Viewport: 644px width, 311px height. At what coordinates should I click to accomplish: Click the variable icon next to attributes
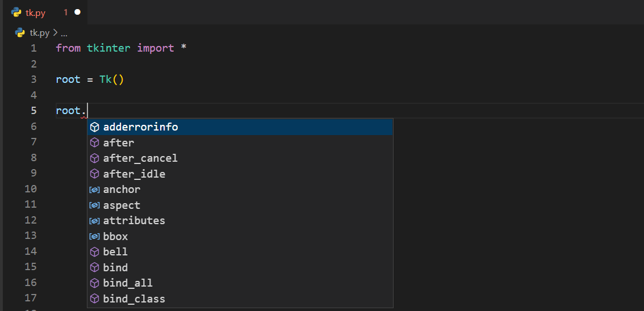pyautogui.click(x=95, y=221)
